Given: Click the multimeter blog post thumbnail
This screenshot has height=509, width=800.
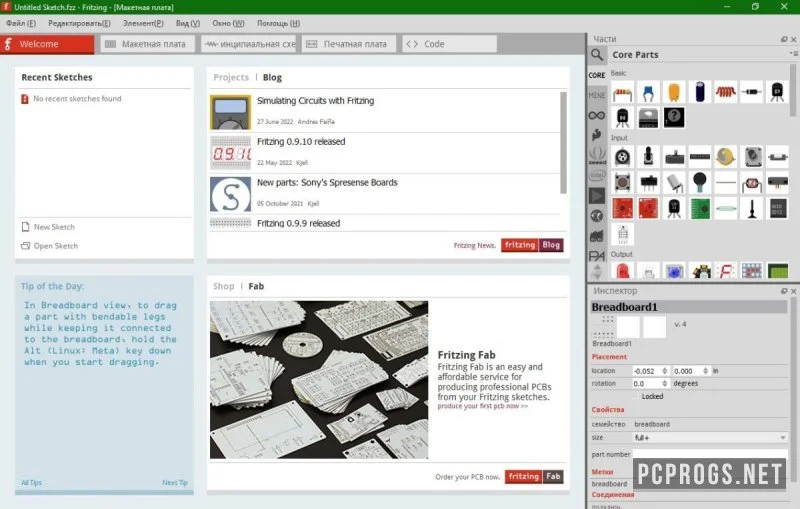Looking at the screenshot, I should 231,112.
